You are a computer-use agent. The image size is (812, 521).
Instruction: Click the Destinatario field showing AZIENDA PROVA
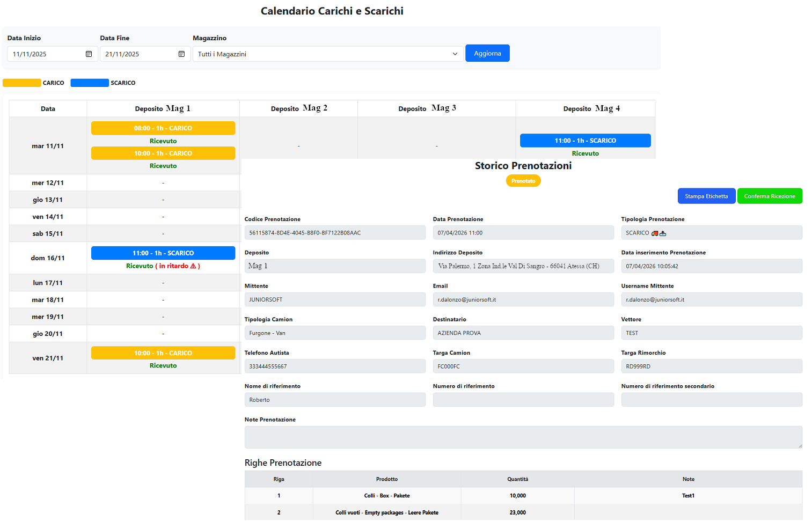point(523,333)
